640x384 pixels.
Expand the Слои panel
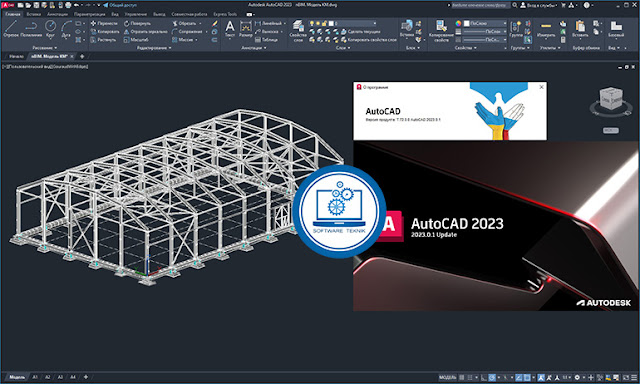(x=342, y=48)
